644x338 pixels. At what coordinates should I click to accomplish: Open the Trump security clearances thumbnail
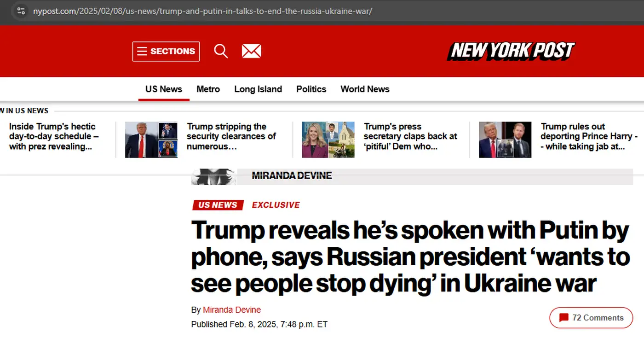click(151, 140)
